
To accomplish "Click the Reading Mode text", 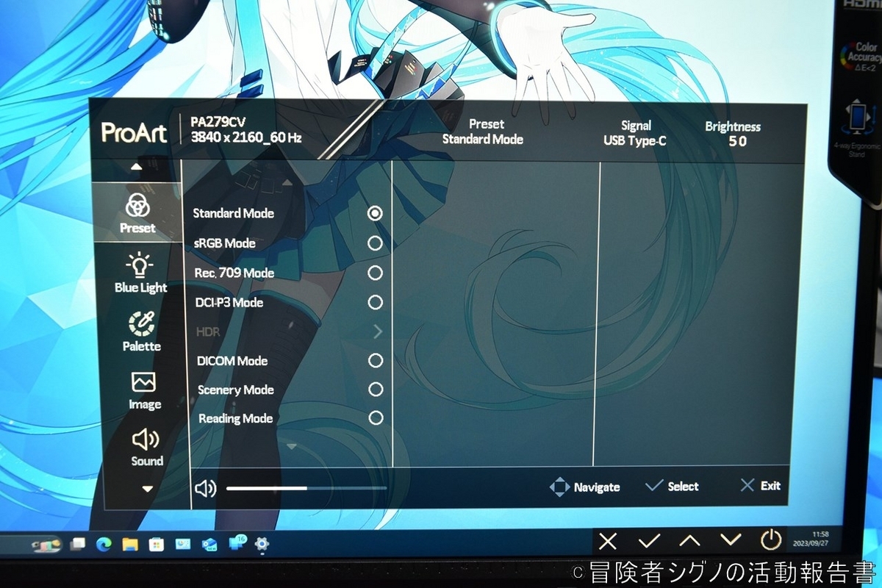I will (x=236, y=419).
